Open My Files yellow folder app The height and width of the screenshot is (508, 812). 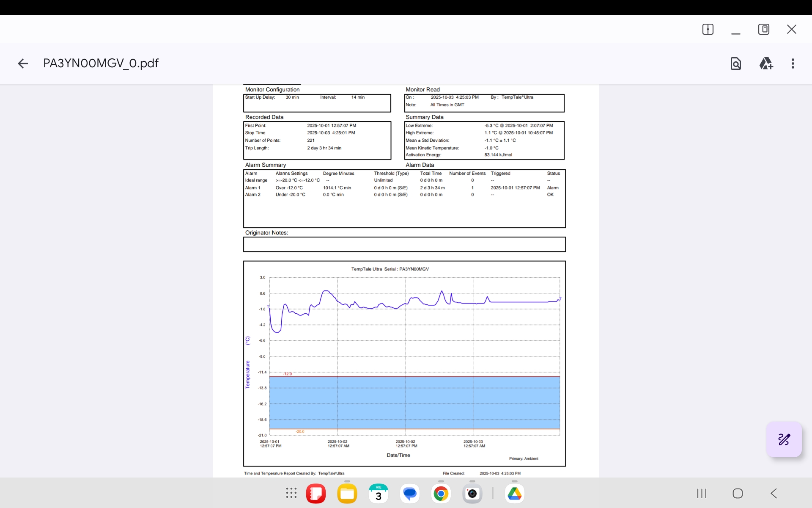pos(347,494)
